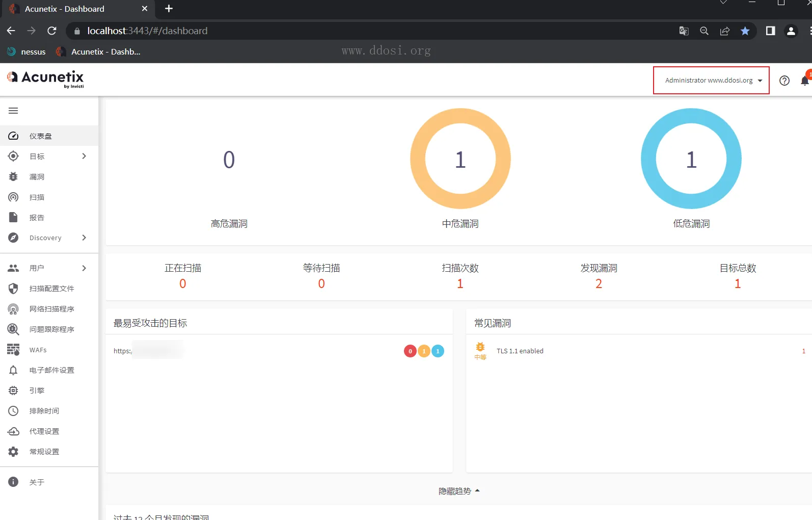This screenshot has width=812, height=520.
Task: Open the 仪表盘 menu item
Action: (49, 136)
